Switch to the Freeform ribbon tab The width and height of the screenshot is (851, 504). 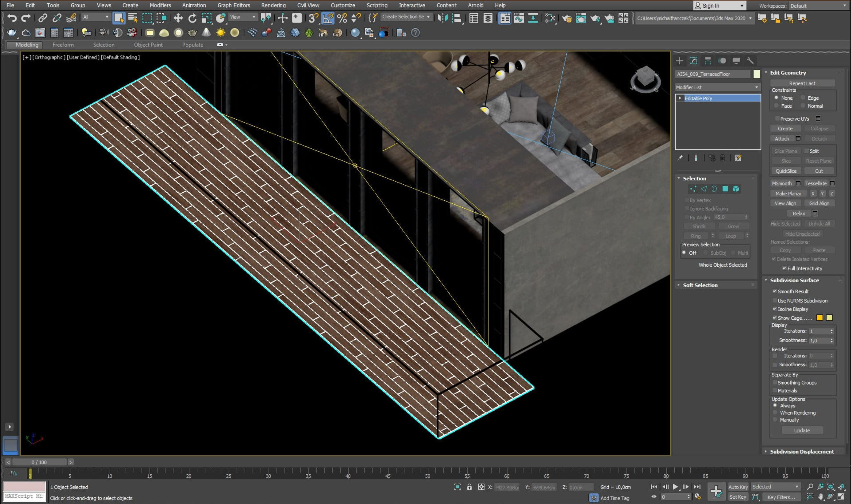(x=63, y=45)
